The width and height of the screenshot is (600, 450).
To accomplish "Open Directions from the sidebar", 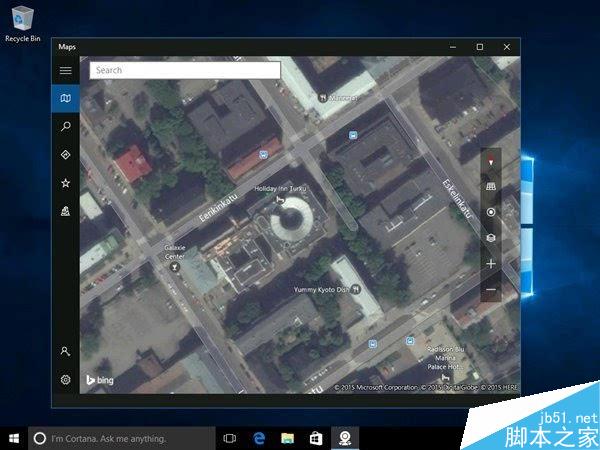I will pos(66,155).
